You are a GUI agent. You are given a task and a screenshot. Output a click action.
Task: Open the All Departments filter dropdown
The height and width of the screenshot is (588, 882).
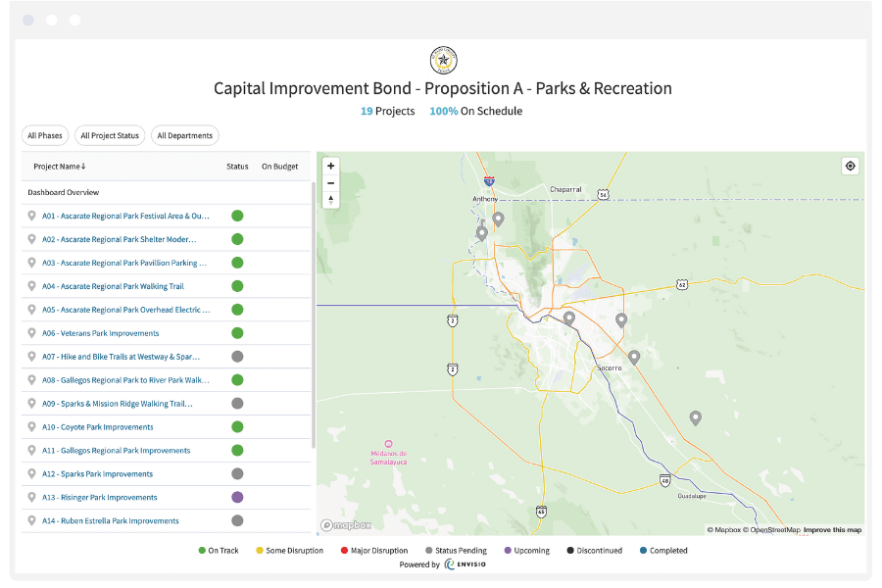[x=186, y=135]
